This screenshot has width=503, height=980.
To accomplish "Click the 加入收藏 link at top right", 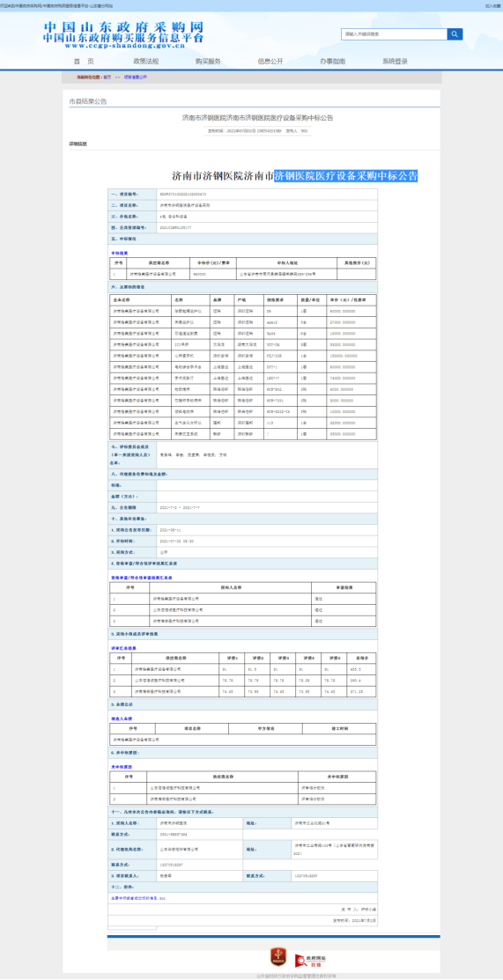I will (x=492, y=5).
